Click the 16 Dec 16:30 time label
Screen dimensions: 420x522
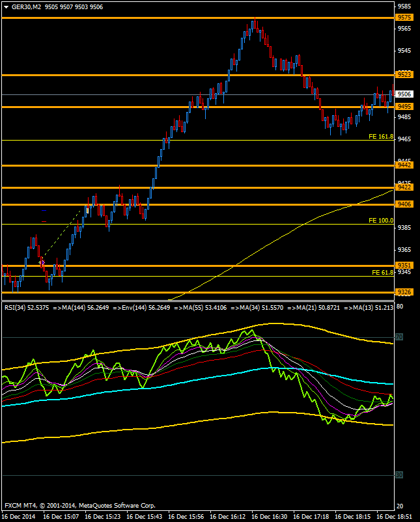(270, 516)
